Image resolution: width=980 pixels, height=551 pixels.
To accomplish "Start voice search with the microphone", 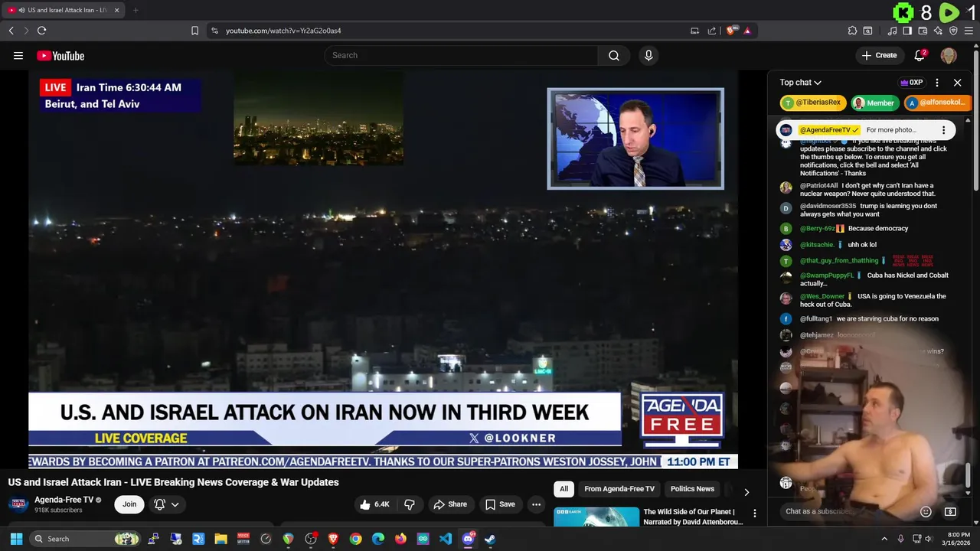I will (x=648, y=55).
